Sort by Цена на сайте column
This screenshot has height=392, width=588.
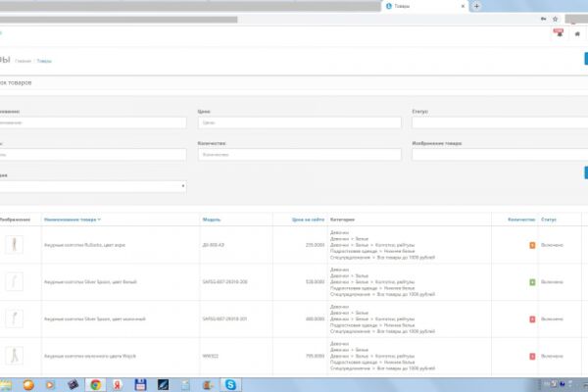pyautogui.click(x=308, y=220)
